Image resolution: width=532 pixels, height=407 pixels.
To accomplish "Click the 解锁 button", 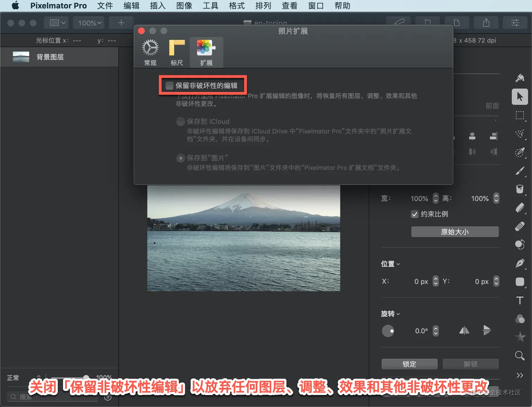I will pos(471,364).
